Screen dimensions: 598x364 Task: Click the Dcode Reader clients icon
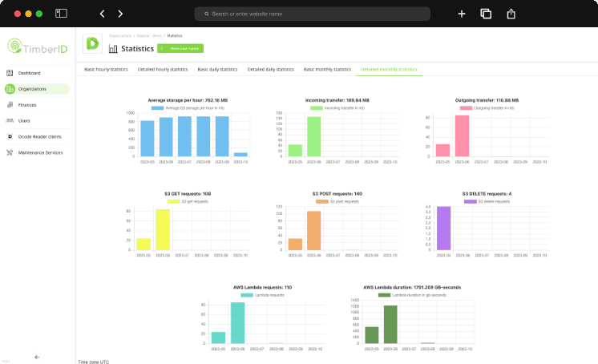tap(10, 136)
